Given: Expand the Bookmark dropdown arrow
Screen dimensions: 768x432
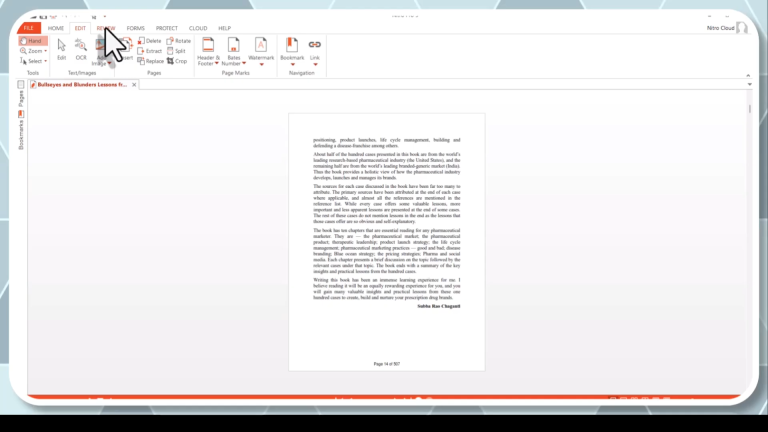Looking at the screenshot, I should coord(292,65).
